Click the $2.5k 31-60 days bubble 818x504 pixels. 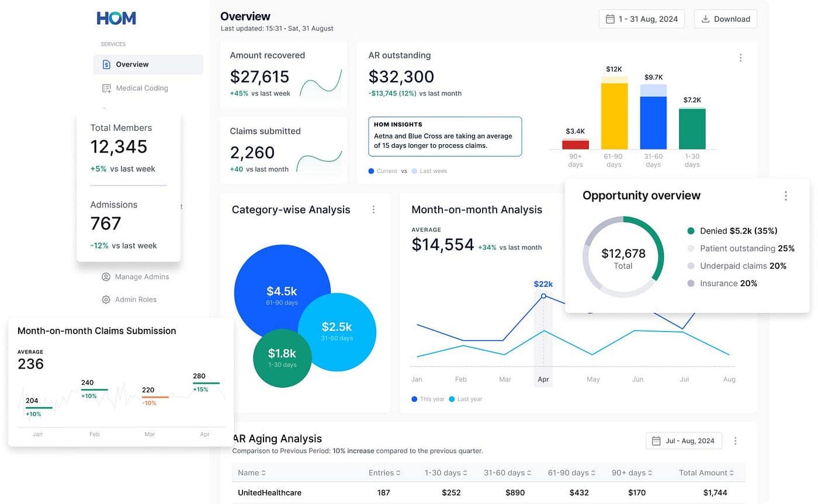[337, 331]
